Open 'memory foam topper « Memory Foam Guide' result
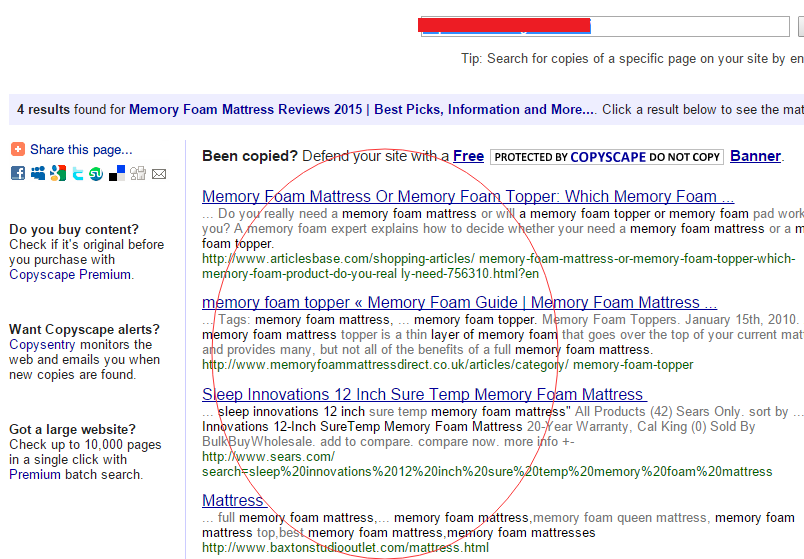The height and width of the screenshot is (559, 804). (x=459, y=302)
